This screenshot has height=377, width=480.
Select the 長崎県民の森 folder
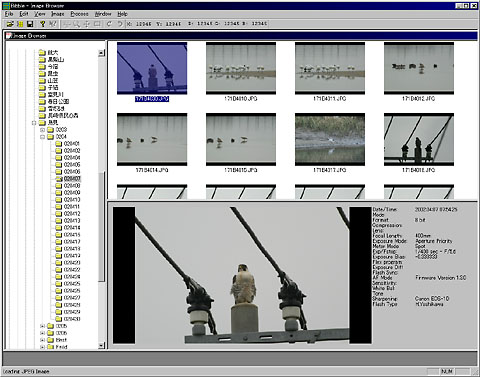(x=63, y=116)
